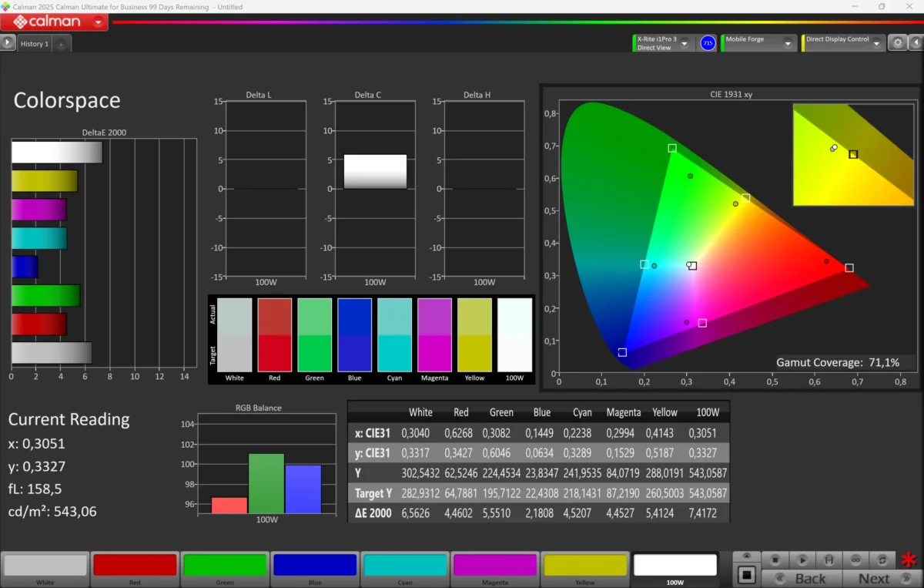This screenshot has height=588, width=924.
Task: Click the continuous read infinity icon
Action: (855, 559)
